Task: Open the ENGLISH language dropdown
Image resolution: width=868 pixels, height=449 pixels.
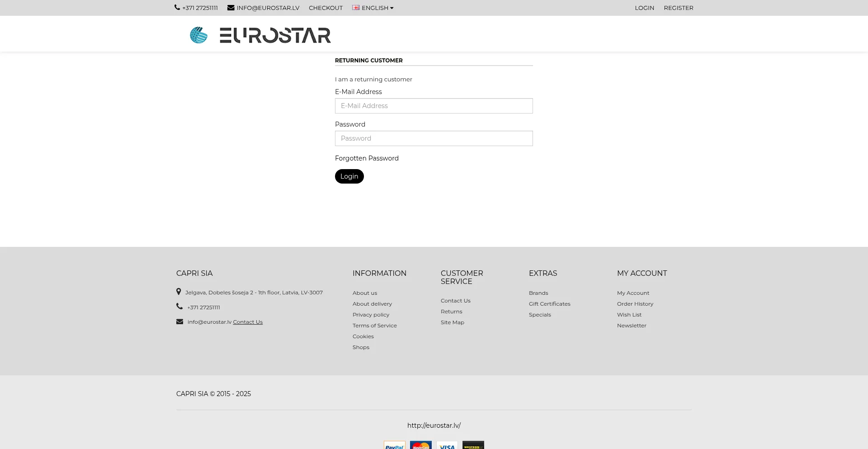Action: tap(375, 8)
